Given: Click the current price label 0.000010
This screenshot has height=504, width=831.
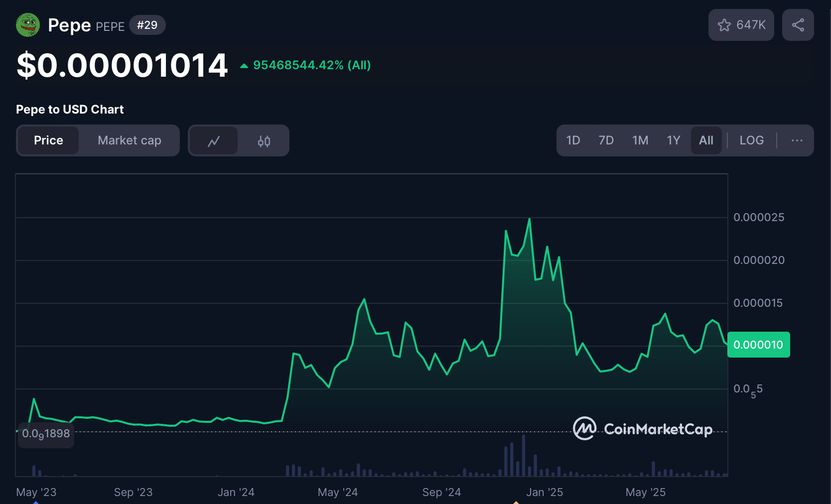Looking at the screenshot, I should pyautogui.click(x=758, y=345).
